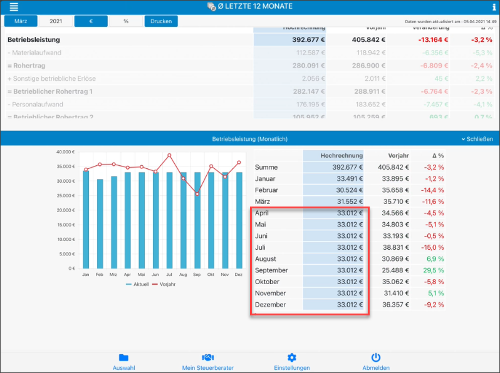Click the Dezember row label
The image size is (500, 373).
(x=270, y=305)
